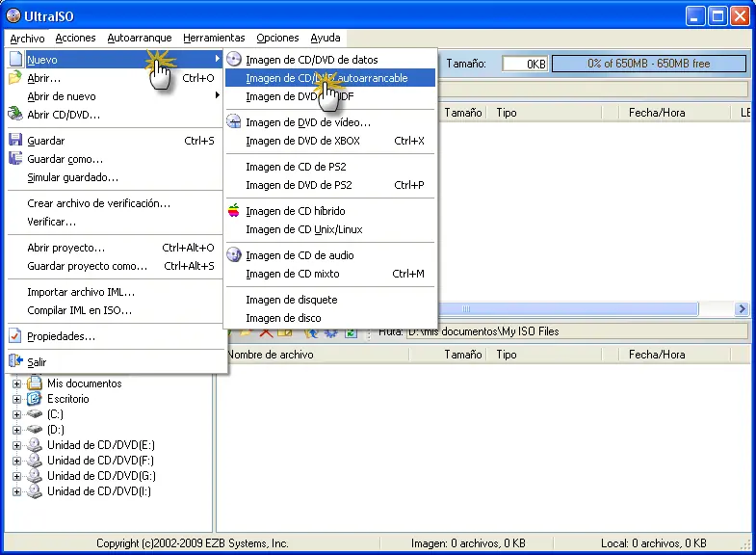Click the upper pane Fecha/Hora column header
The image size is (756, 555).
point(674,113)
